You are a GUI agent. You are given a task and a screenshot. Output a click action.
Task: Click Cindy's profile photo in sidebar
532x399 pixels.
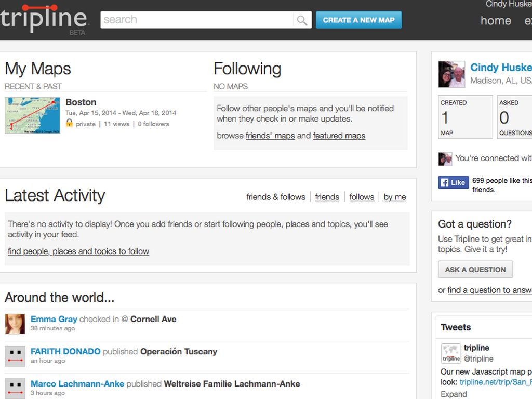click(451, 75)
